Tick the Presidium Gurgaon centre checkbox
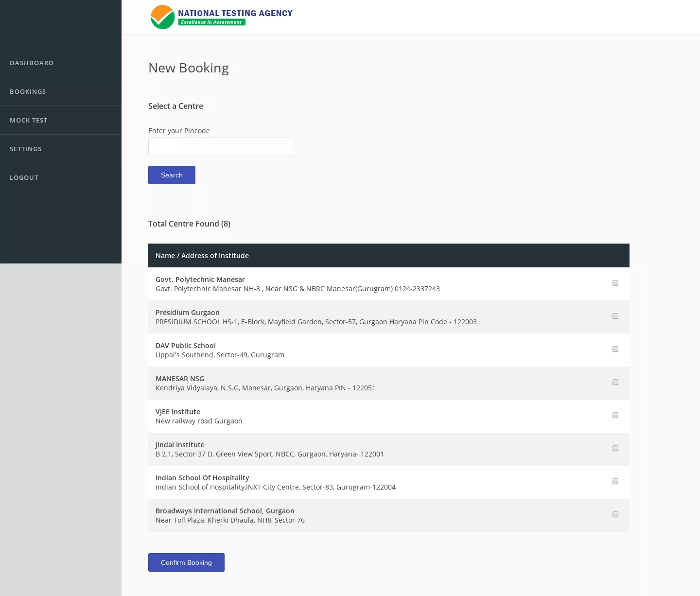 [615, 316]
